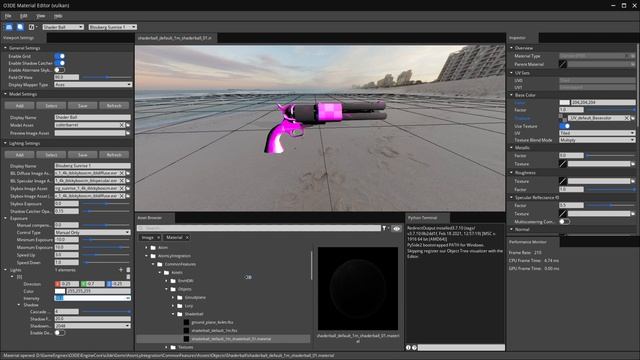
Task: Browse for the Preview Image Asset
Action: 128,133
